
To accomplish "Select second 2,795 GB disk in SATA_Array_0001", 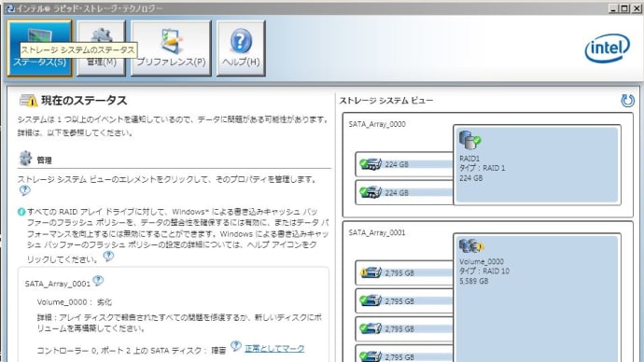I will (404, 301).
